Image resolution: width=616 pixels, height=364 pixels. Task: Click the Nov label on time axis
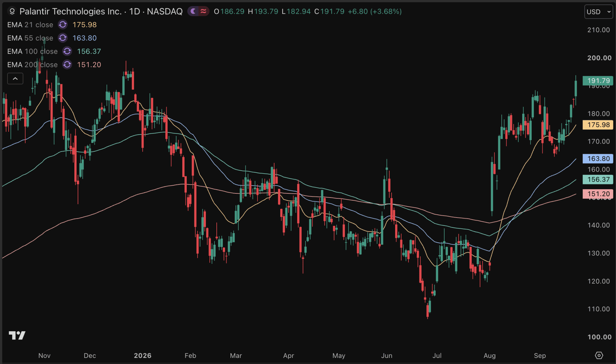point(44,355)
